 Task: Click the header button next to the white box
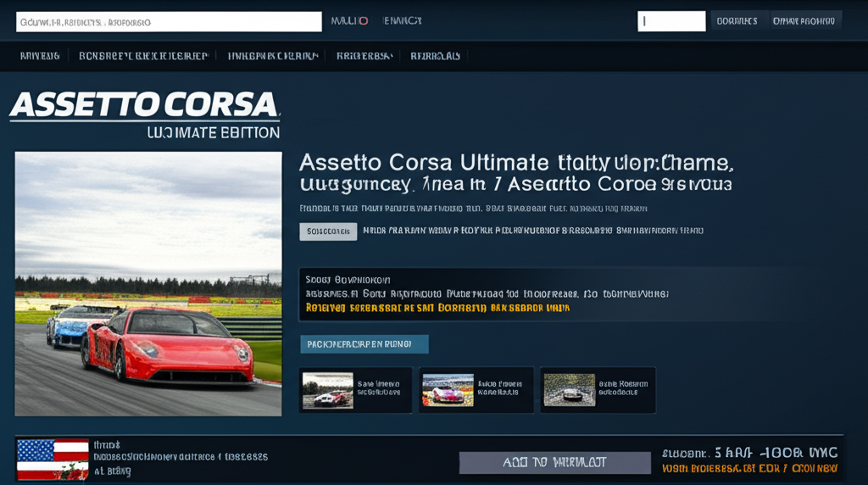point(737,21)
